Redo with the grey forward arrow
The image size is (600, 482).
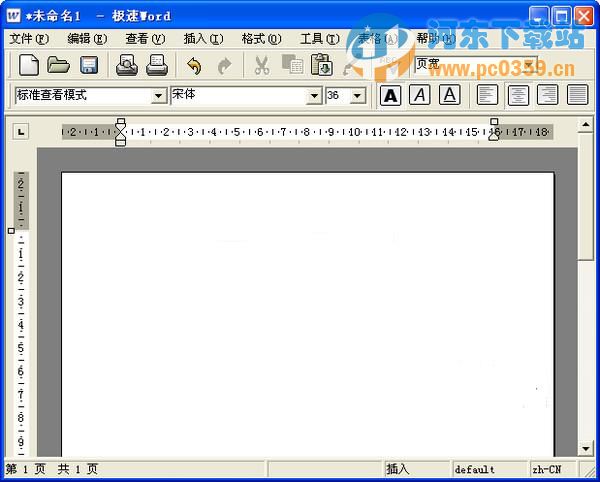click(224, 66)
